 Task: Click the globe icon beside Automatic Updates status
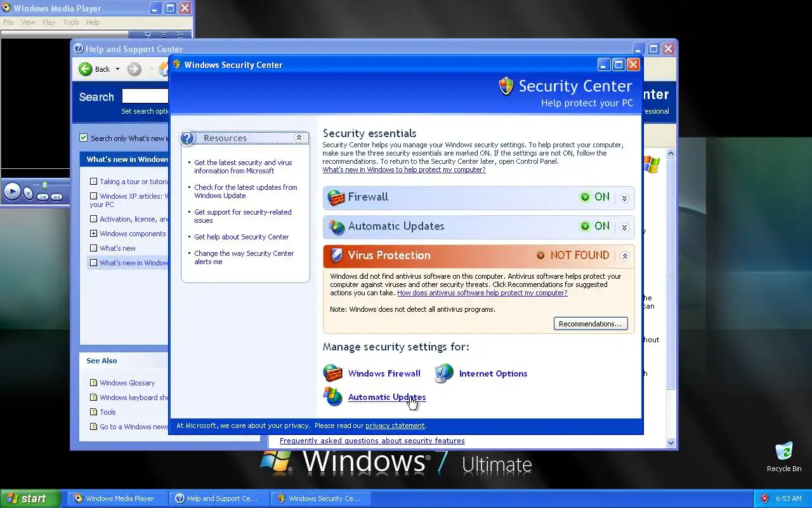(x=336, y=227)
